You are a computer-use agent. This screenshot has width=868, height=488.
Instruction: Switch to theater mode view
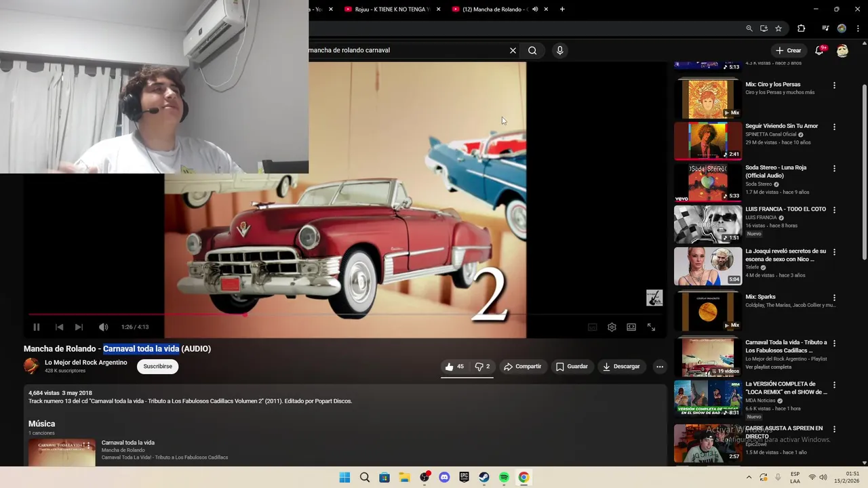tap(631, 327)
